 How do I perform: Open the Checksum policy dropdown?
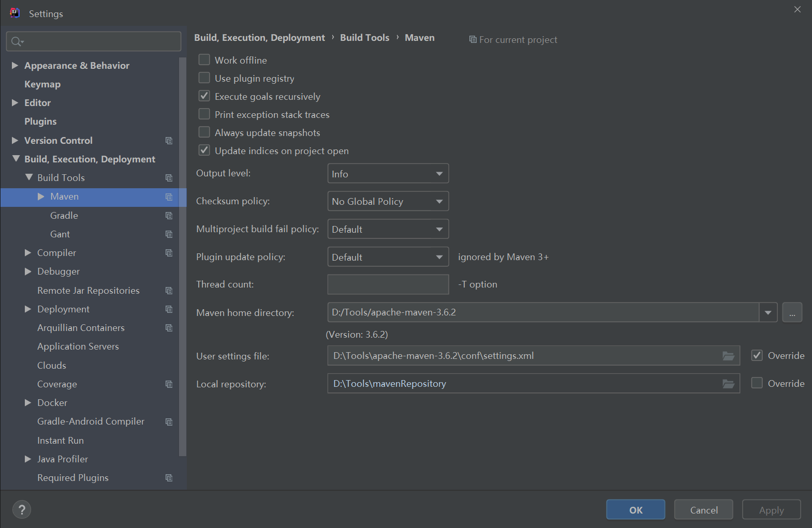388,201
